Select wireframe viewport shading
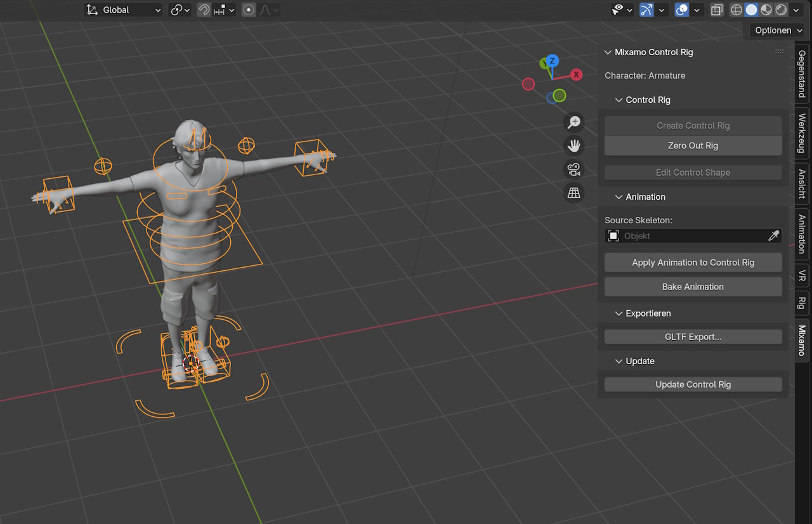 point(737,10)
